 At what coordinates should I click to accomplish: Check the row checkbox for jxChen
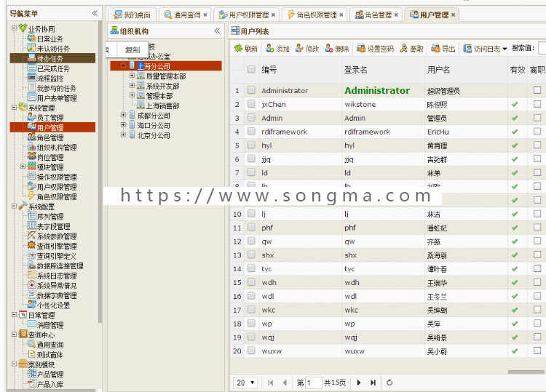[x=251, y=104]
